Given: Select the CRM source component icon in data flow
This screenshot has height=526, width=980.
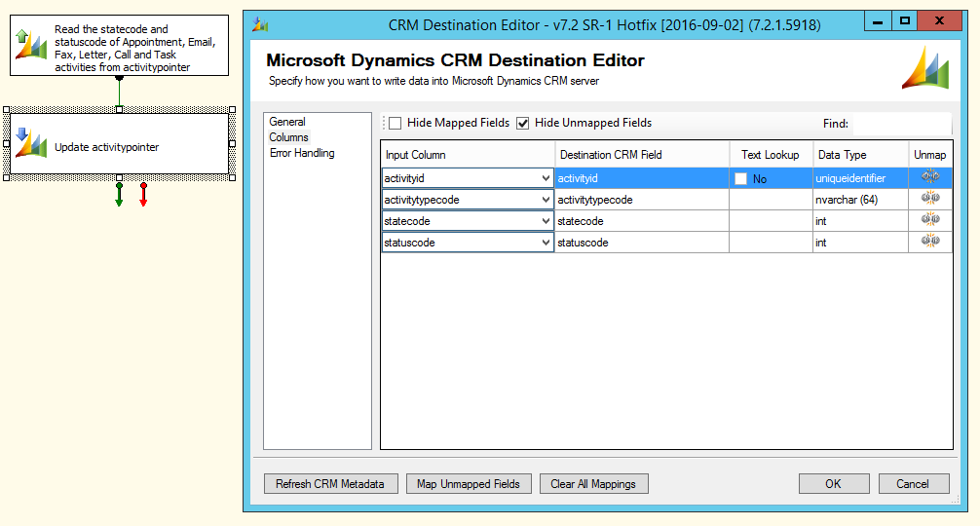Looking at the screenshot, I should [x=31, y=45].
